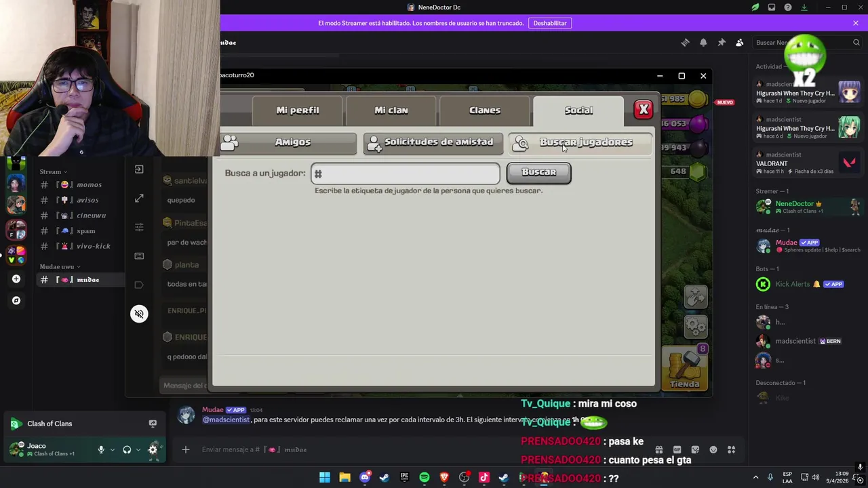Click the Discord server search box
The height and width of the screenshot is (488, 868).
(x=807, y=43)
